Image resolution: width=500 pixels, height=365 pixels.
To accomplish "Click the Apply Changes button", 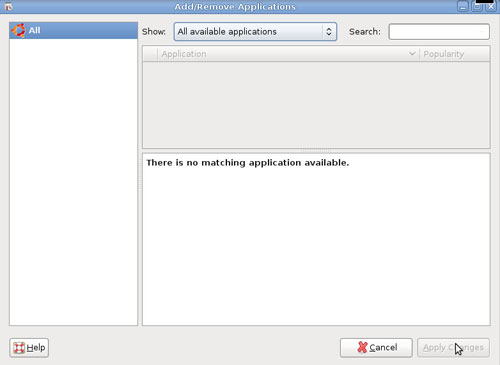I will (453, 348).
